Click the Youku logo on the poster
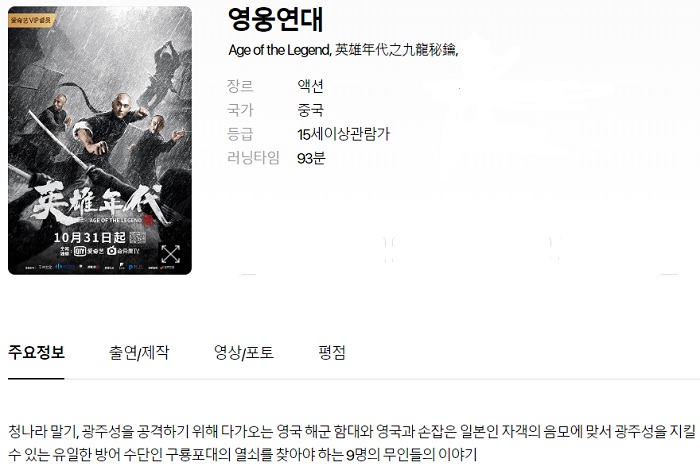The height and width of the screenshot is (470, 700). coord(122,251)
